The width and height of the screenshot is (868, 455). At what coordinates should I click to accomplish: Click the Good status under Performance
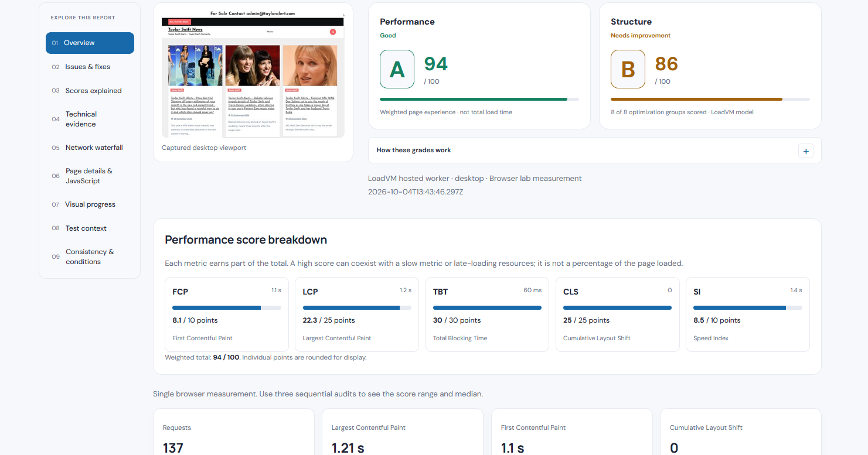click(x=388, y=36)
